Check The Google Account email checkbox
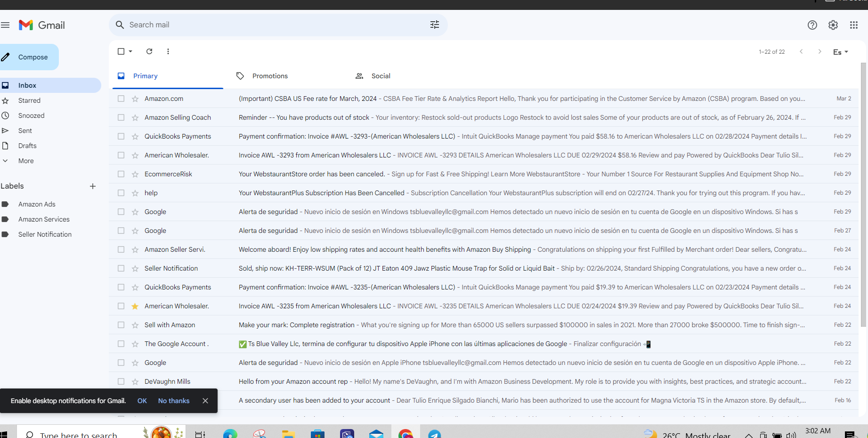The image size is (868, 438). [x=121, y=344]
